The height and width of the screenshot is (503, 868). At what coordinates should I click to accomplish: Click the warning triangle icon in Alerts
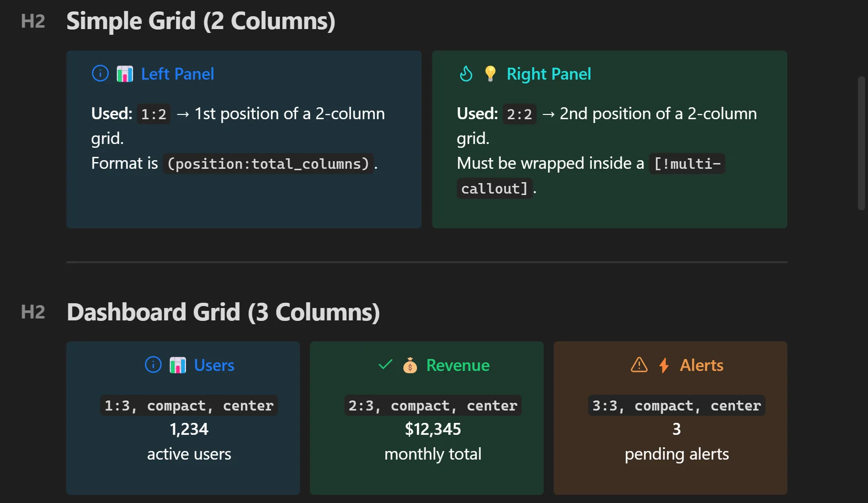click(x=639, y=365)
